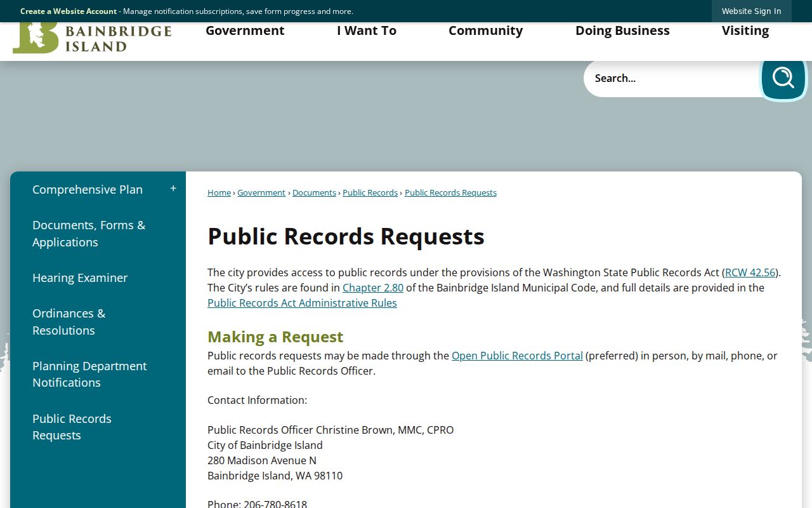Open RCW 42.56 link
This screenshot has width=812, height=508.
pyautogui.click(x=750, y=272)
